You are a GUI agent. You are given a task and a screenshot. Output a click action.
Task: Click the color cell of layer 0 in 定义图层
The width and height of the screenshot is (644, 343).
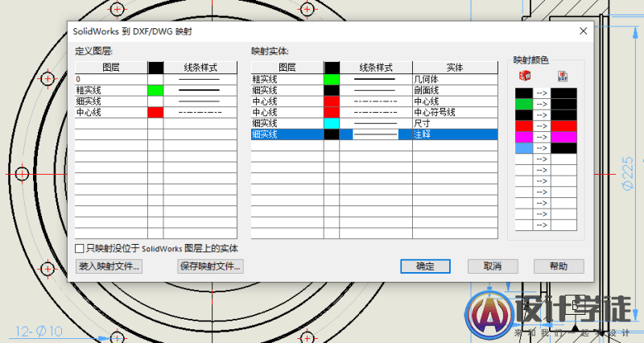155,79
